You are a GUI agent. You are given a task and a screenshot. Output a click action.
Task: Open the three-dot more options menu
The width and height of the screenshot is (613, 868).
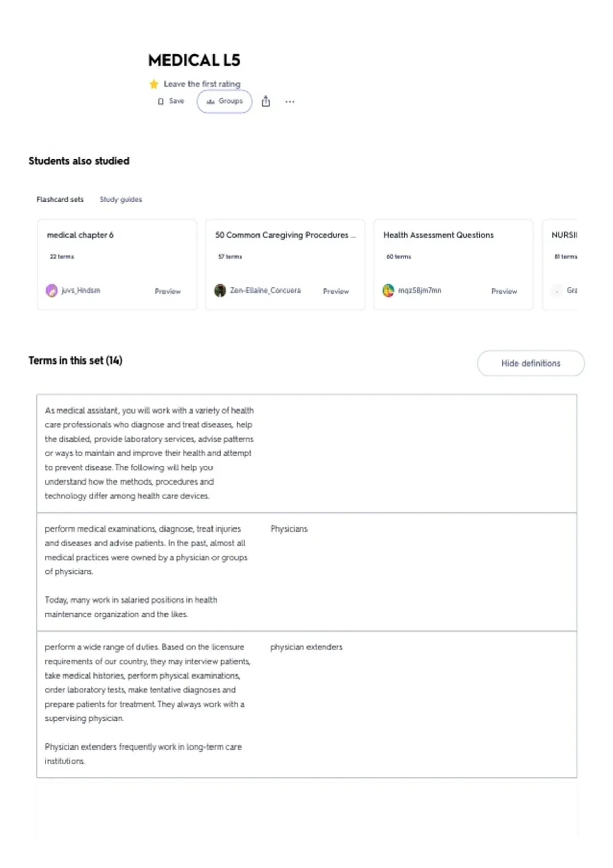pos(290,102)
